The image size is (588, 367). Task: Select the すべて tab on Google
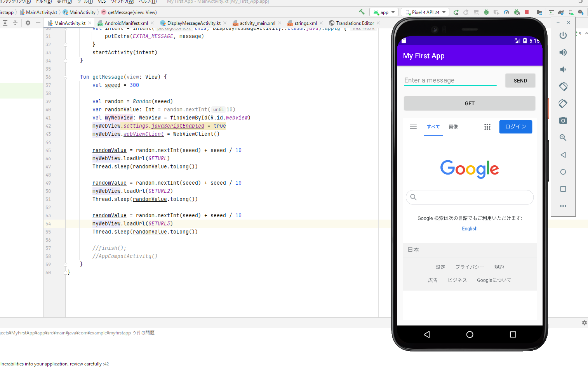[433, 126]
